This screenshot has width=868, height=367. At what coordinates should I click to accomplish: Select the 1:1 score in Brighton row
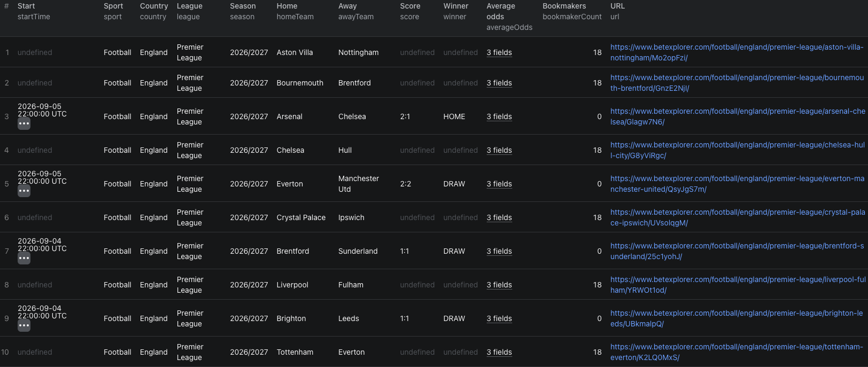coord(405,318)
